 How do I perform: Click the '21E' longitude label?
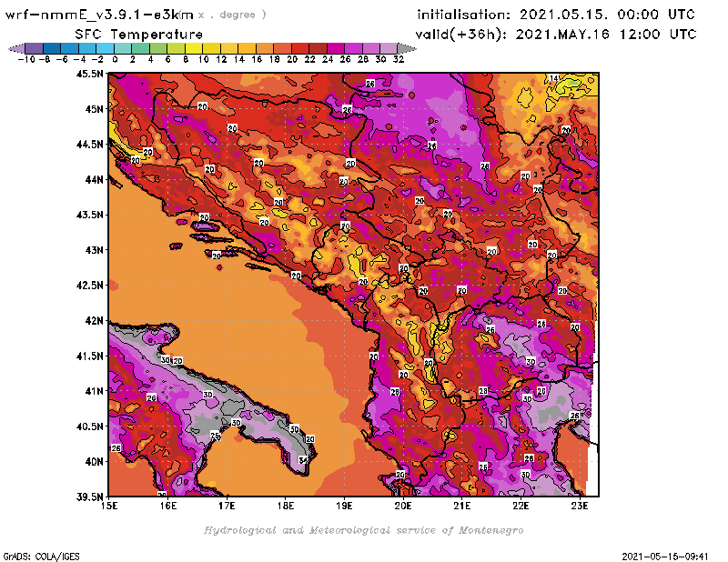(462, 506)
